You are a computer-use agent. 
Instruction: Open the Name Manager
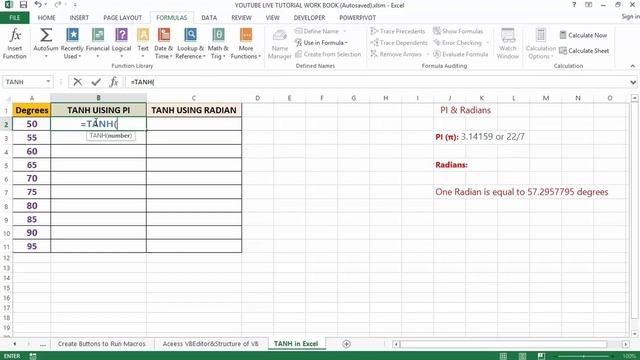tap(280, 44)
